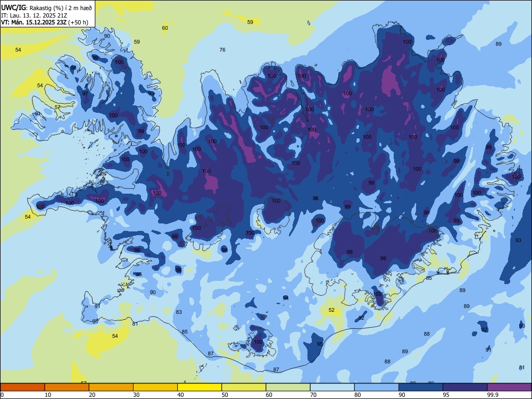Click the '(+50 h)' forecast offset text
The height and width of the screenshot is (399, 532).
(x=78, y=22)
